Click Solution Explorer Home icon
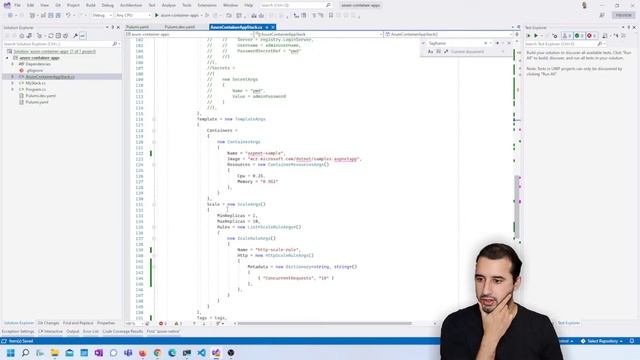640x360 pixels. (x=22, y=36)
